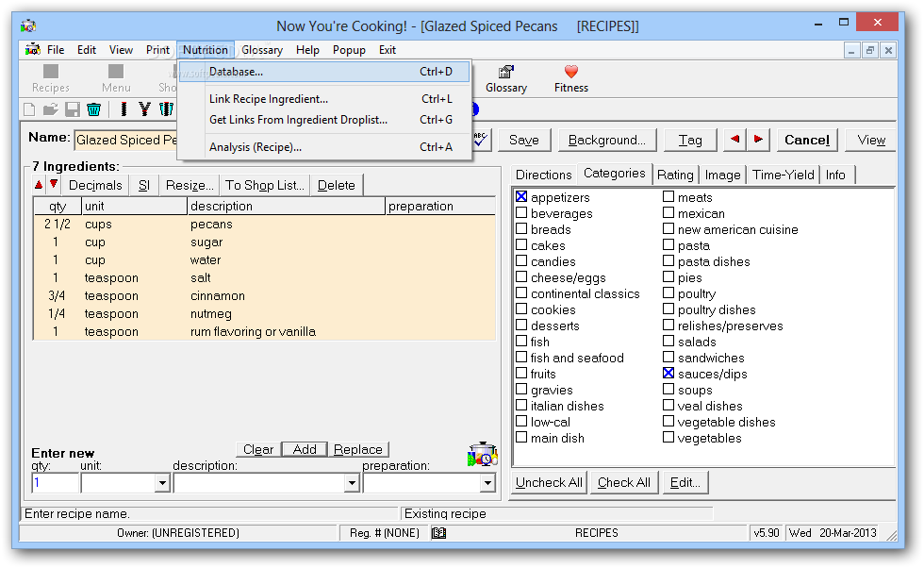Image resolution: width=924 pixels, height=568 pixels.
Task: Open the unit dropdown arrow
Action: [162, 483]
